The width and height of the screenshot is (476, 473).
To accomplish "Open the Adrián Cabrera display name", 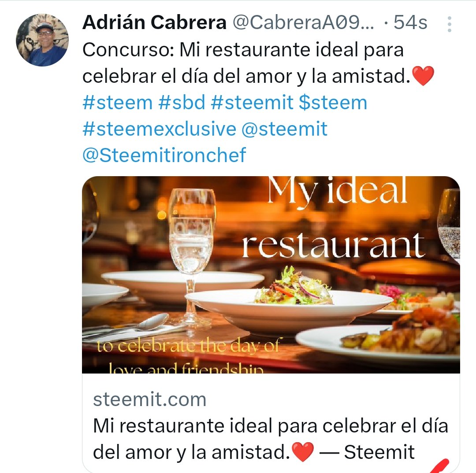I will [155, 22].
